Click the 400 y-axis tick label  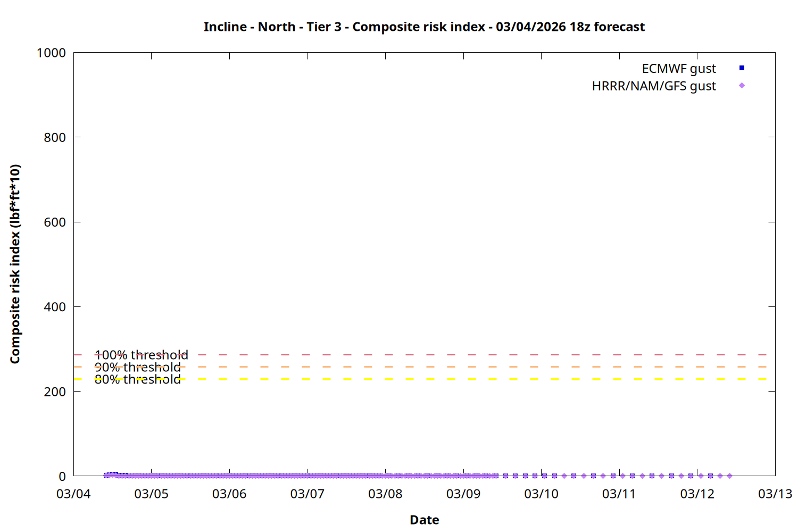55,307
